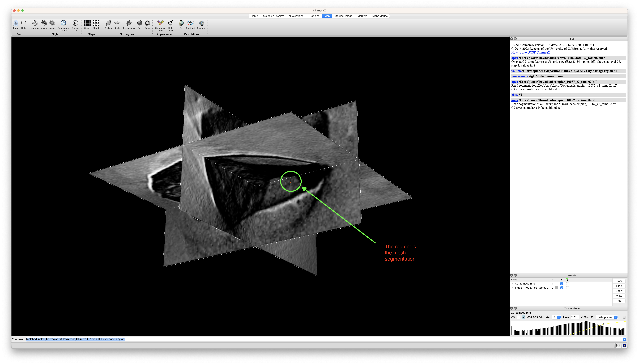This screenshot has width=639, height=364.
Task: Uncheck shown checkbox for empiar_10087 model
Action: [562, 288]
